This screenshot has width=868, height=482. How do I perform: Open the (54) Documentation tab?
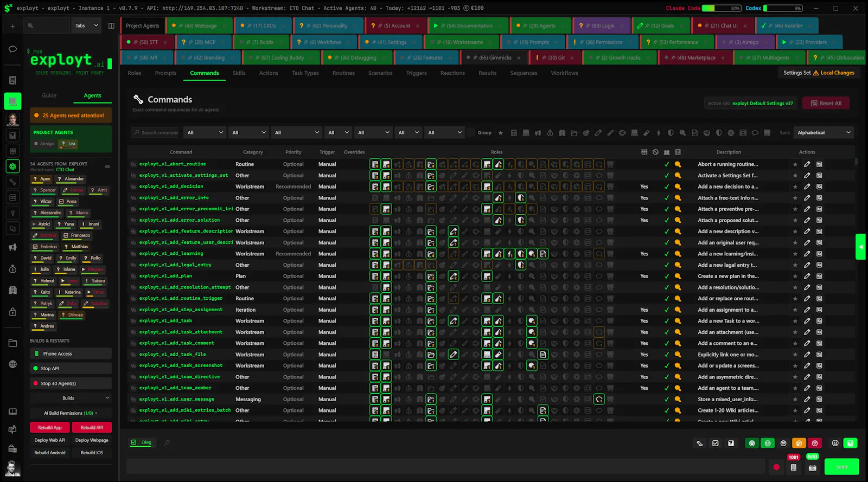coord(468,25)
